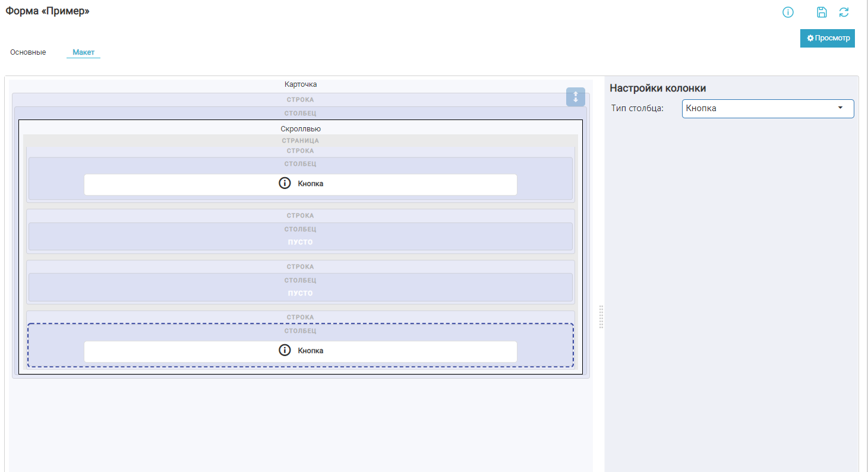
Task: Click the dropdown arrow next to Кнопка type
Action: (x=840, y=108)
